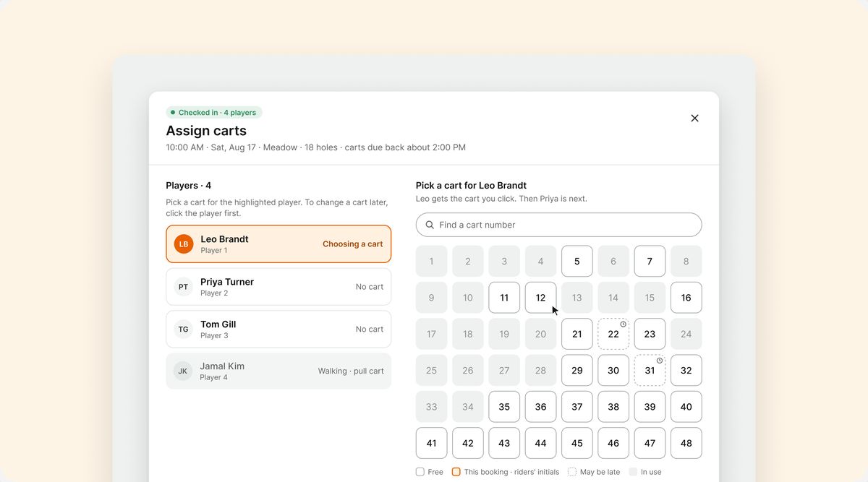The height and width of the screenshot is (482, 868).
Task: Click the dashed May be late swatch
Action: tap(572, 472)
